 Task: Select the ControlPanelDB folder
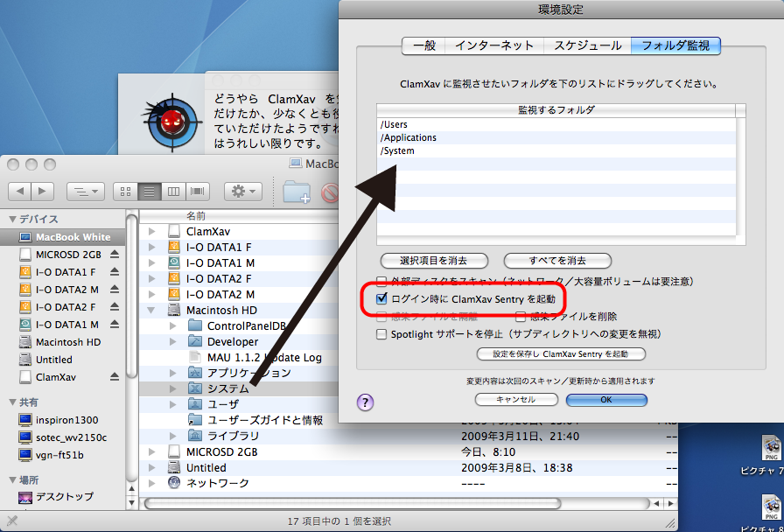(x=239, y=326)
